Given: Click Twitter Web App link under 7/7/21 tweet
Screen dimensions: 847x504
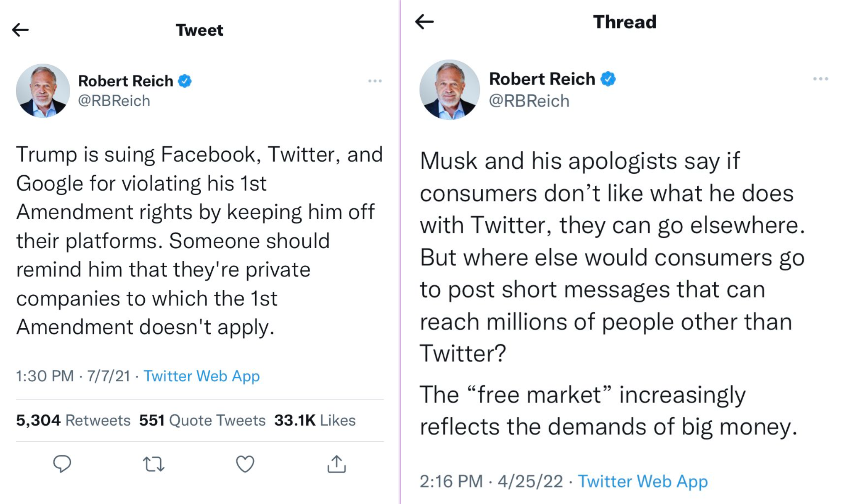Looking at the screenshot, I should (x=202, y=376).
